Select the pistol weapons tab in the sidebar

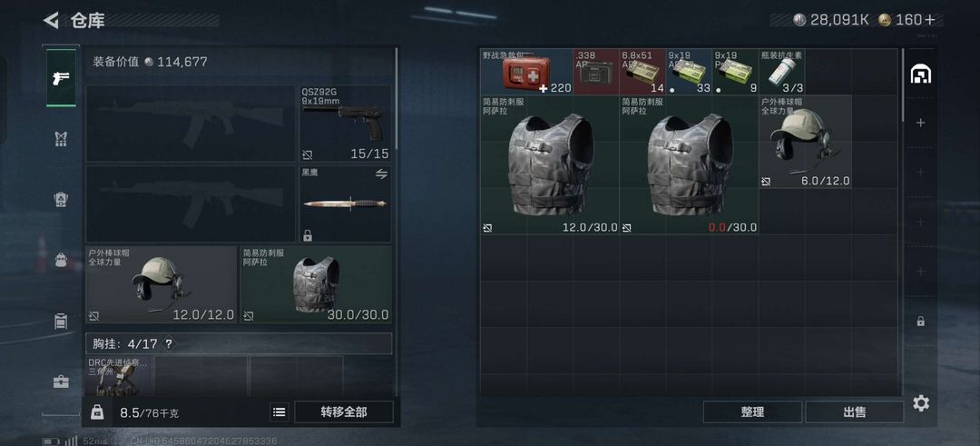click(62, 77)
